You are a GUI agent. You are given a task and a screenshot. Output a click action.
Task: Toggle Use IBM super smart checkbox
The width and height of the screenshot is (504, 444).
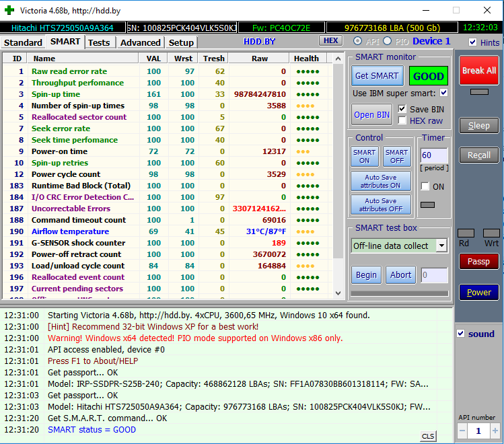coord(443,93)
